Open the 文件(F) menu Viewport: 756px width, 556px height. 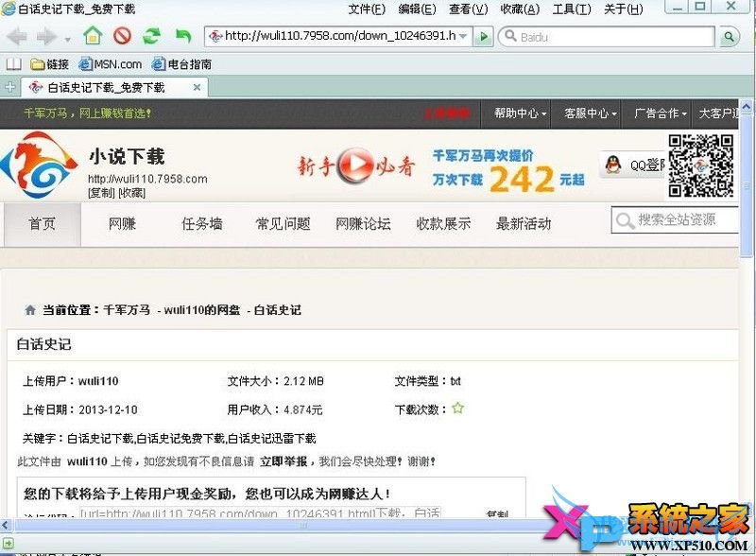click(367, 9)
